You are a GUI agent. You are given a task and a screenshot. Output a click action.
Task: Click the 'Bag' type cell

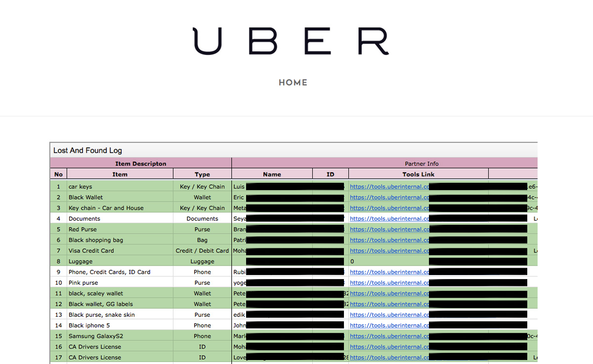coord(202,240)
